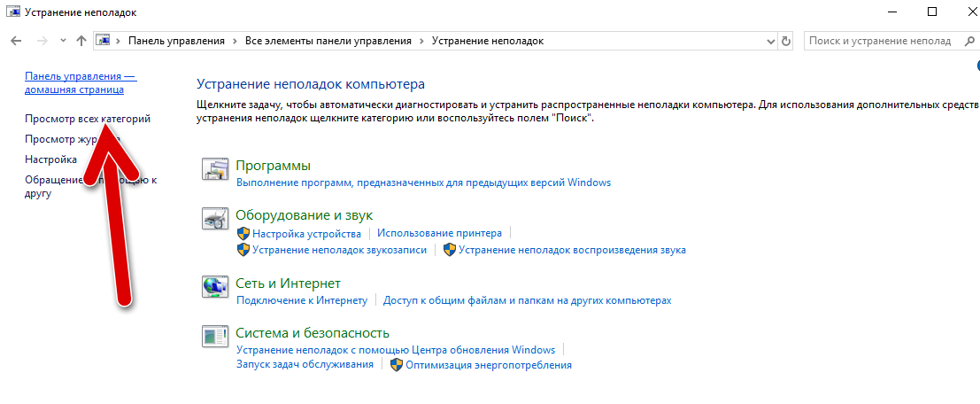Expand the chevron after Все элементы панели управления
980x404 pixels.
point(422,41)
